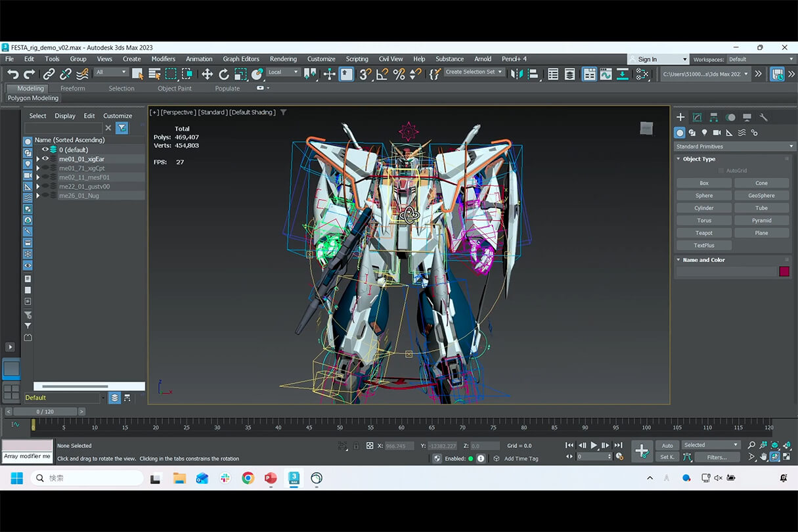Open Slack from the Windows taskbar
Screen dimensions: 798x532
click(x=225, y=478)
